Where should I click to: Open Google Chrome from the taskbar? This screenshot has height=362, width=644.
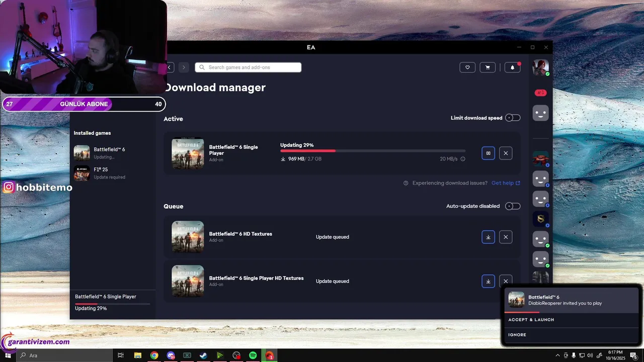click(154, 355)
